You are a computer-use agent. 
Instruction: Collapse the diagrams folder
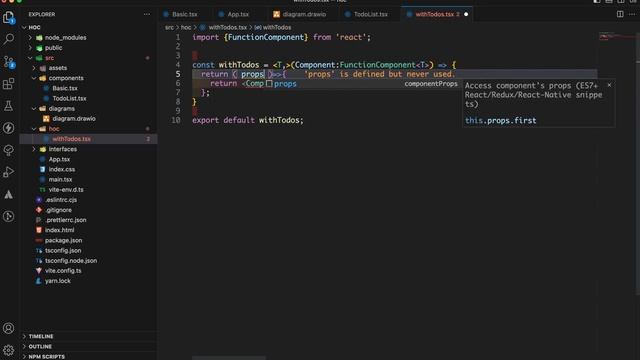34,109
